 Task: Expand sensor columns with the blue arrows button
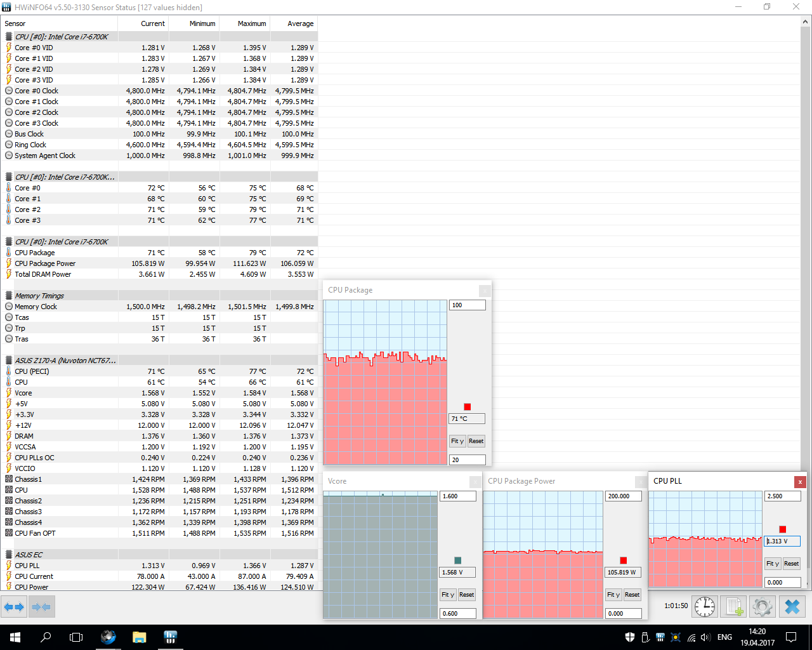[14, 607]
